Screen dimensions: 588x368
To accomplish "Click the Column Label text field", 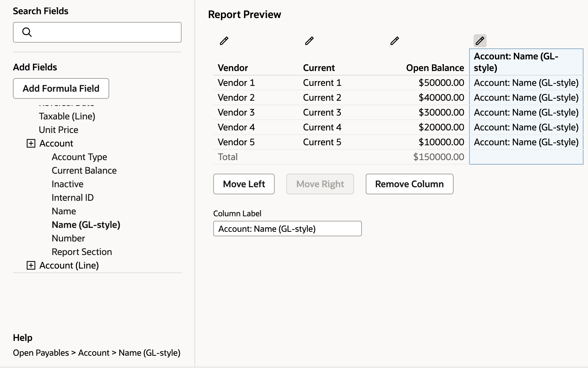I will pos(288,229).
